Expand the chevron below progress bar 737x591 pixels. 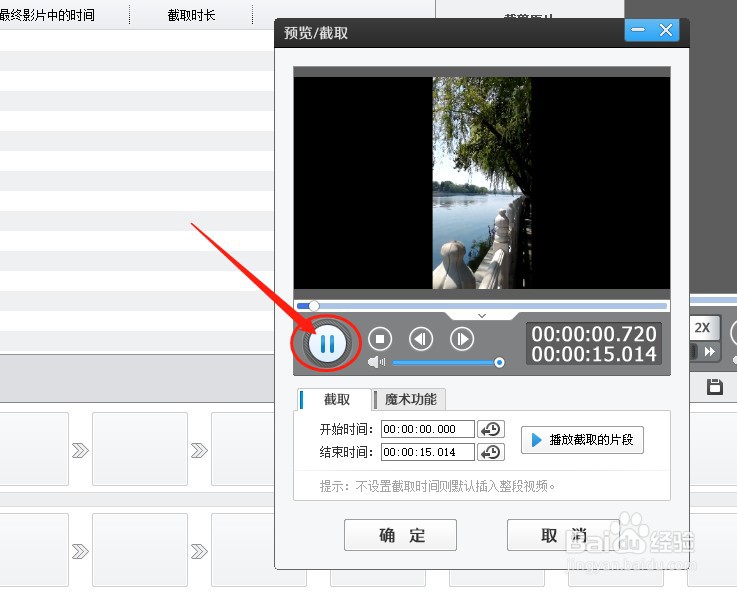pyautogui.click(x=482, y=316)
